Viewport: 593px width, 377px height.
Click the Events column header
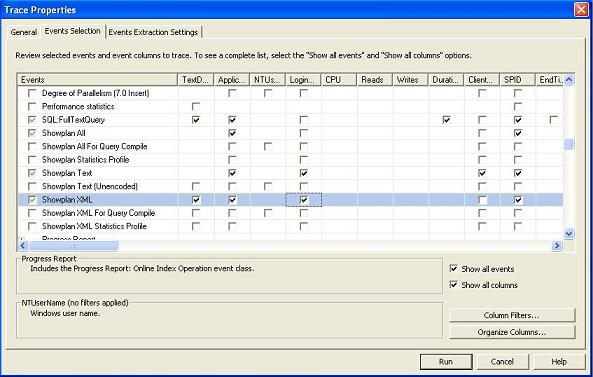pos(98,80)
